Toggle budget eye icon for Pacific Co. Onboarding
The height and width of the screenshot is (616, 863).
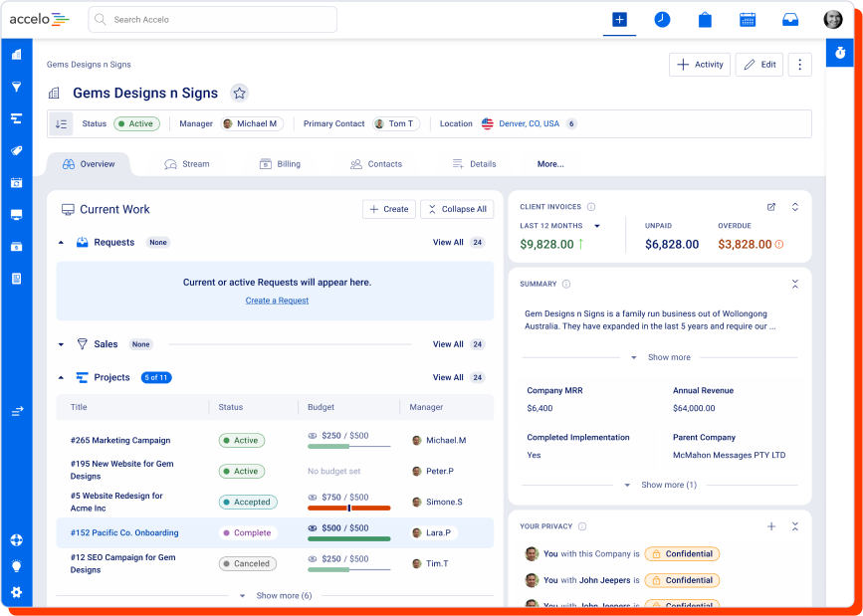pyautogui.click(x=313, y=527)
